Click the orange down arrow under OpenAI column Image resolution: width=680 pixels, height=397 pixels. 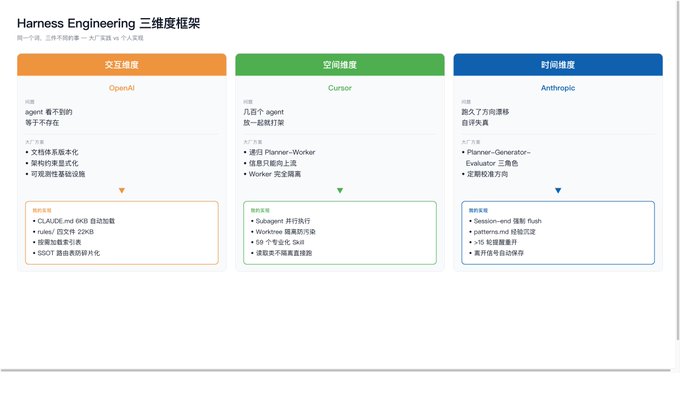pos(122,190)
